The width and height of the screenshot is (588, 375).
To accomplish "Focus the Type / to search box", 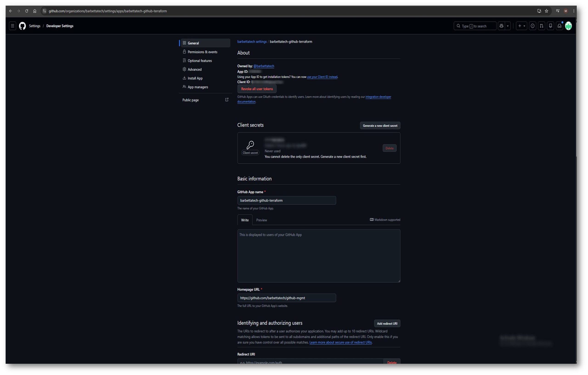I will (x=475, y=26).
